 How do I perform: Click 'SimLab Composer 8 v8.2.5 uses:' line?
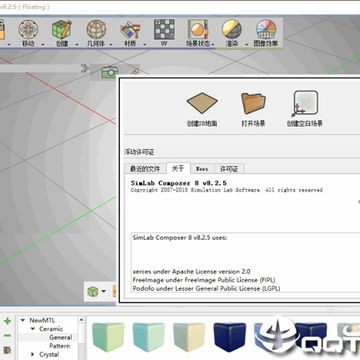180,238
